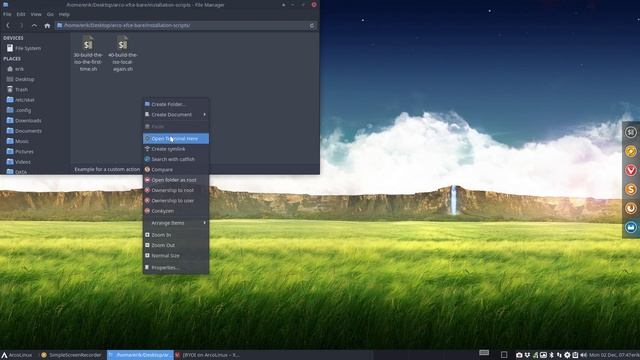Screen dimensions: 640x360
Task: Expand Create Document submenu
Action: click(x=176, y=115)
